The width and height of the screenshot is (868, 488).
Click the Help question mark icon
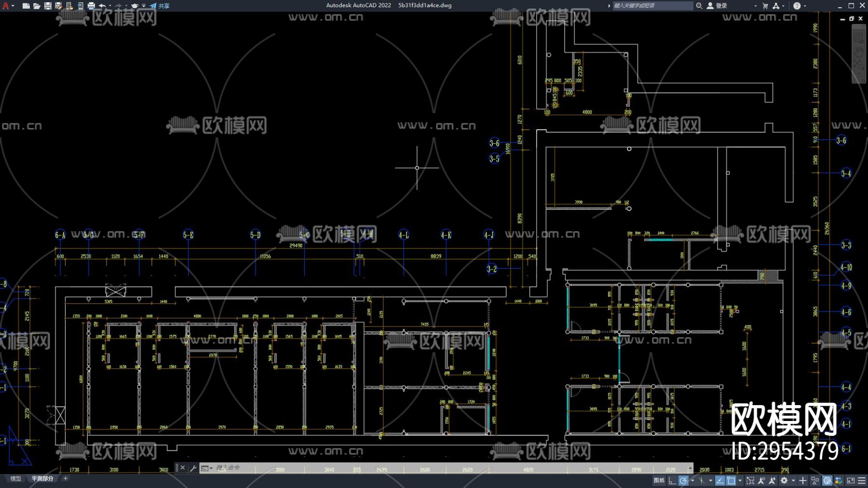(797, 6)
